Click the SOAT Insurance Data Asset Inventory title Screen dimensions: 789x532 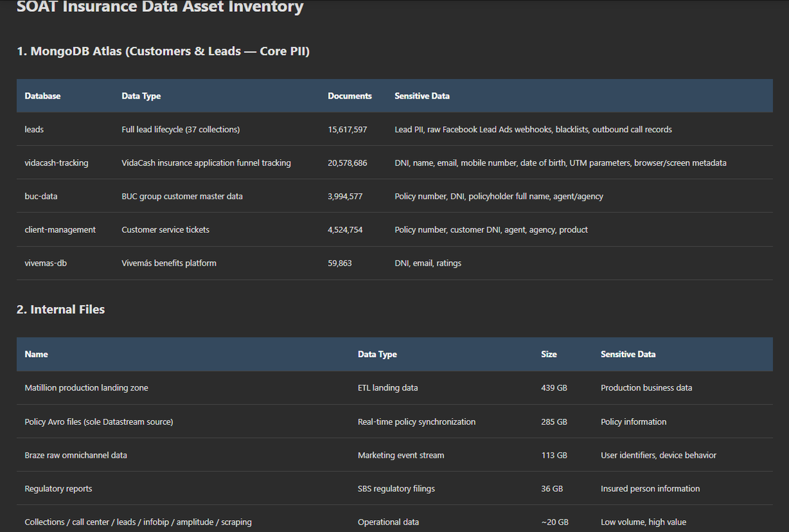click(x=160, y=8)
